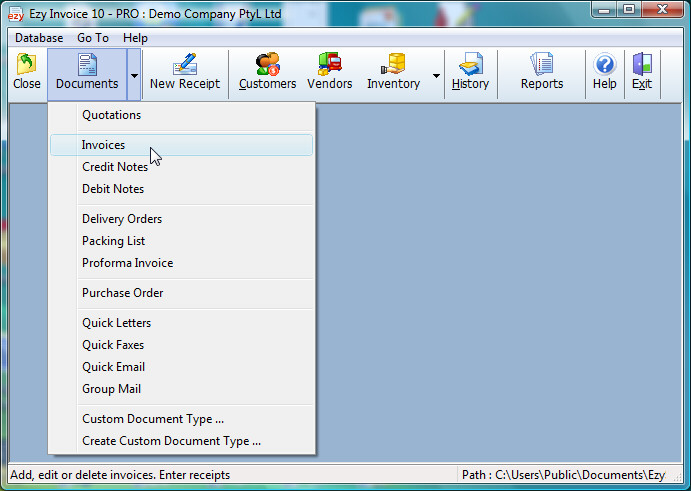Expand the Inventory dropdown arrow

click(x=436, y=75)
